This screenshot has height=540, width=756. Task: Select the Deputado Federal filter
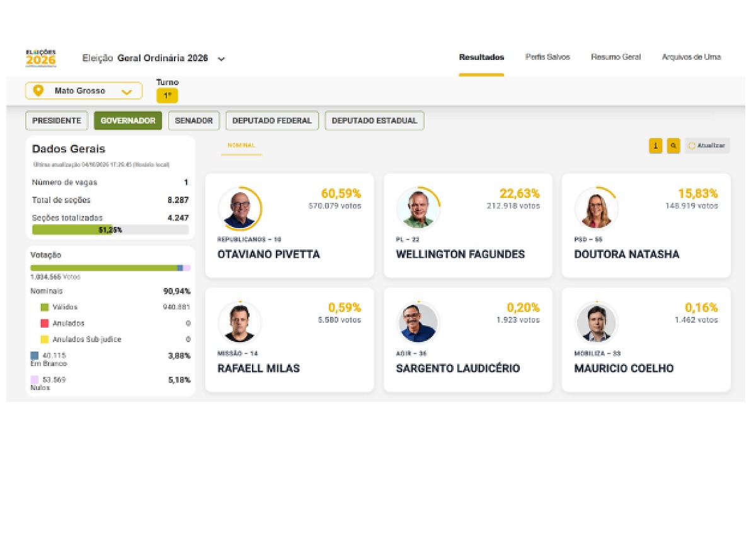[x=272, y=120]
